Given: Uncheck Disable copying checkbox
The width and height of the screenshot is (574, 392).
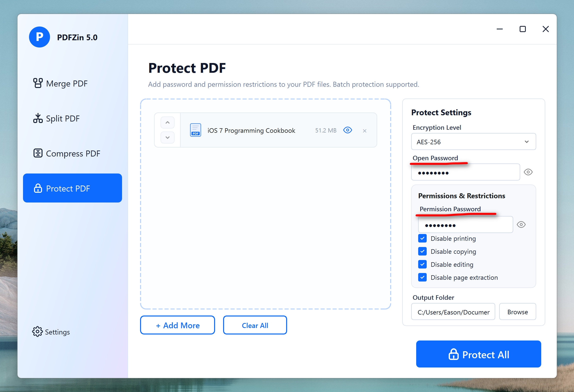Looking at the screenshot, I should [x=422, y=251].
